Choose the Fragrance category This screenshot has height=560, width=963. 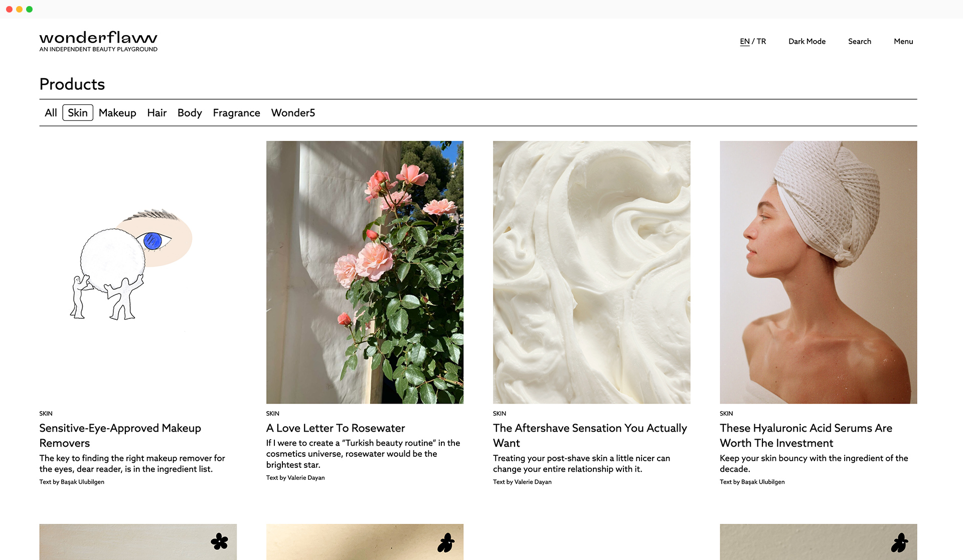point(236,113)
